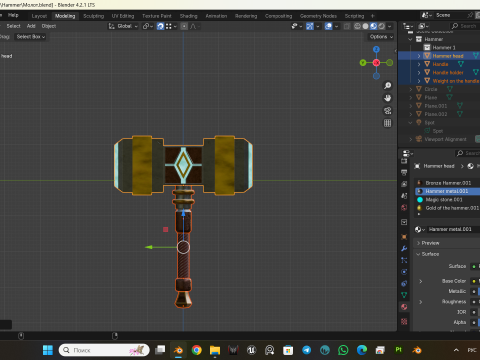Expand Roughness subsettings
This screenshot has height=360, width=480.
point(421,302)
